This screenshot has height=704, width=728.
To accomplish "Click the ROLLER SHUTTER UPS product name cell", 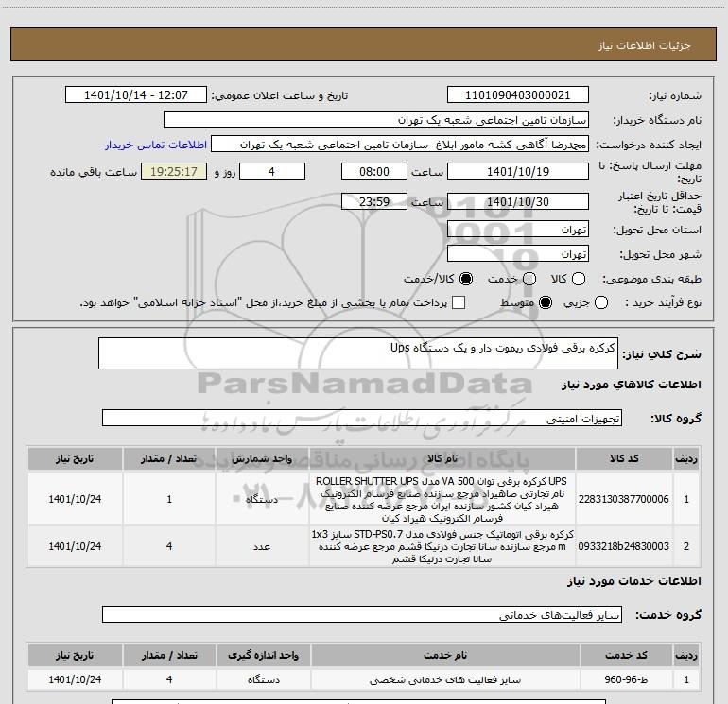I will tap(442, 499).
